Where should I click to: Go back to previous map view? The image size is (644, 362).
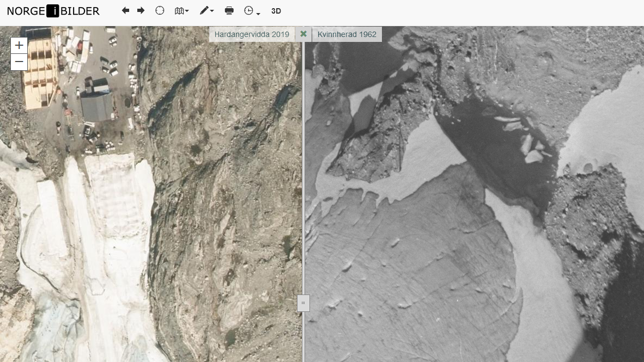pos(125,10)
